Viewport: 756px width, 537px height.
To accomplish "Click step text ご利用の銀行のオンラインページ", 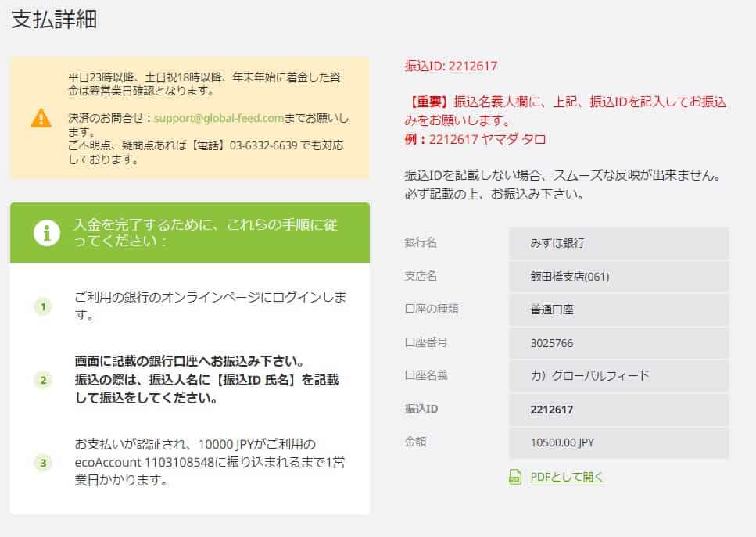I will 211,306.
